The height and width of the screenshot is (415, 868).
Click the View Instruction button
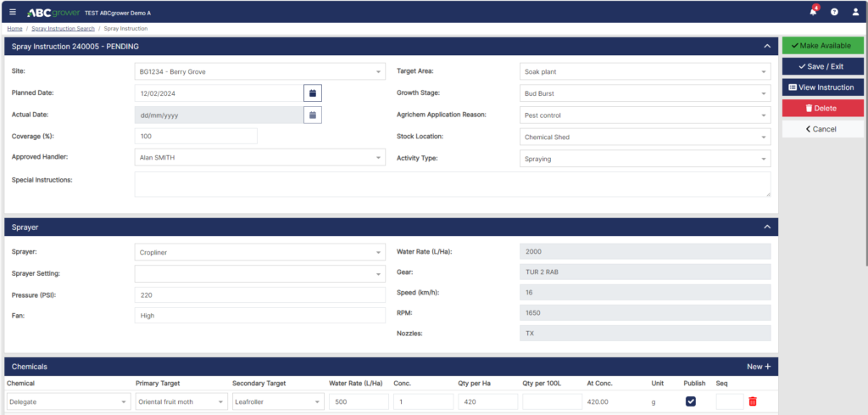click(x=822, y=87)
